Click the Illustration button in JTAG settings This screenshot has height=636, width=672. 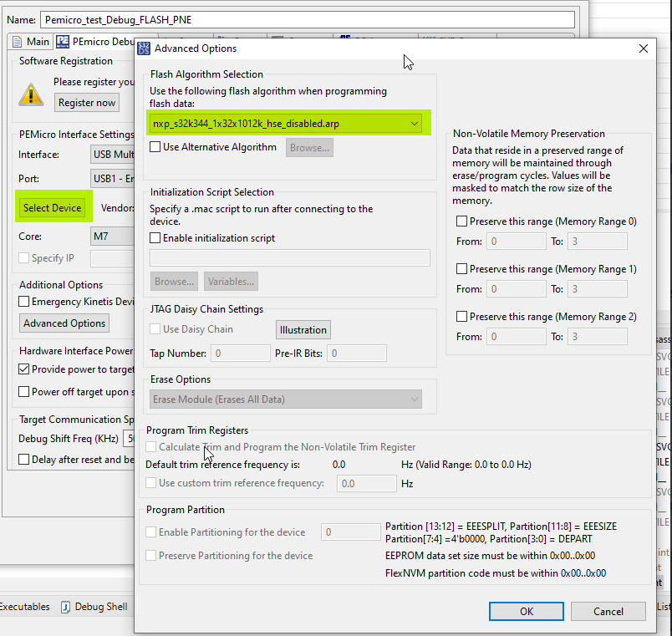pos(303,329)
